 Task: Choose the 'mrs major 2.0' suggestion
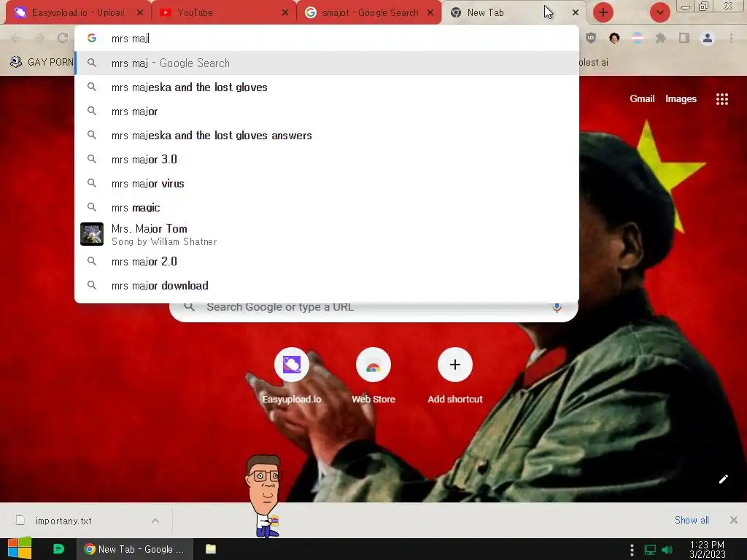[327, 262]
